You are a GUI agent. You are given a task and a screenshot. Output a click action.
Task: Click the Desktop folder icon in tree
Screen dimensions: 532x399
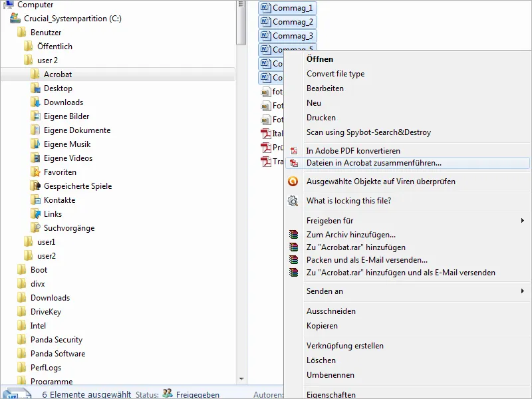coord(35,88)
